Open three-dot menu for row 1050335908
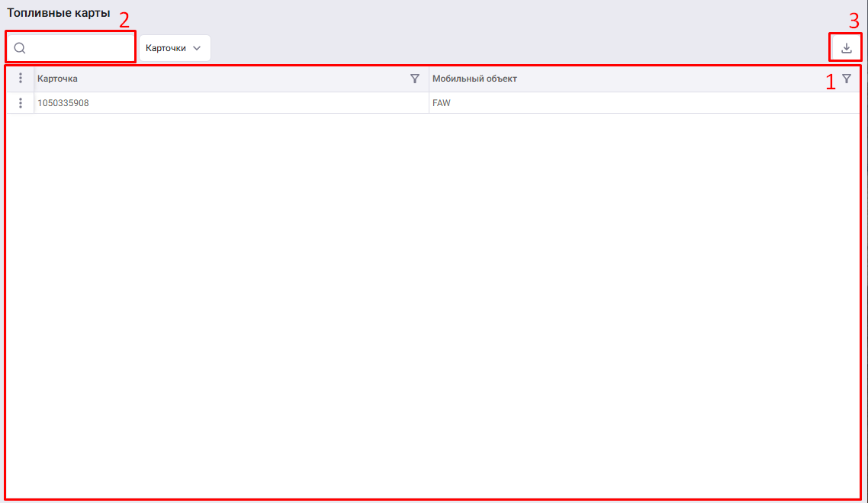 pos(21,103)
